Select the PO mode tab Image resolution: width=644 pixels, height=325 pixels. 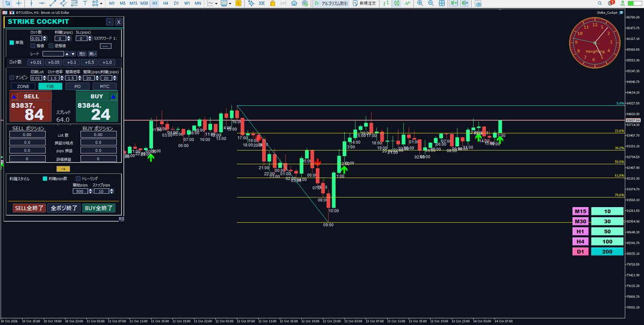point(77,86)
